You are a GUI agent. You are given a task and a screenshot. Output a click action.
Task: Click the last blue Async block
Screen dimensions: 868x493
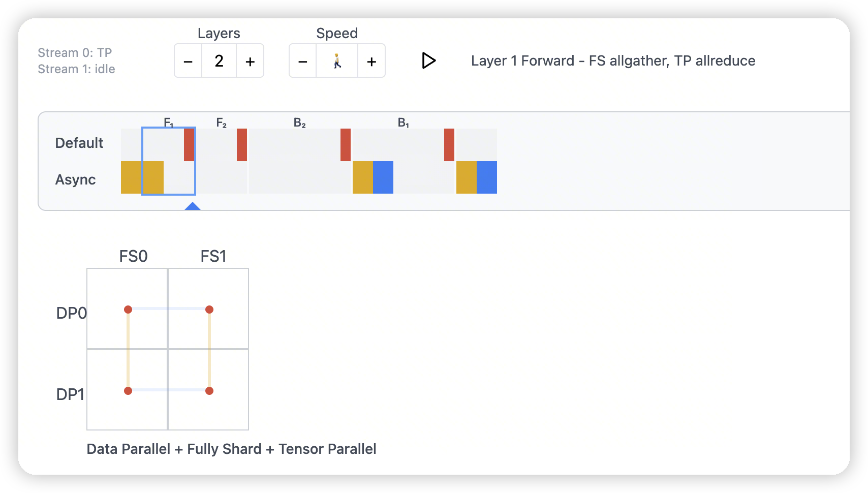coord(487,177)
